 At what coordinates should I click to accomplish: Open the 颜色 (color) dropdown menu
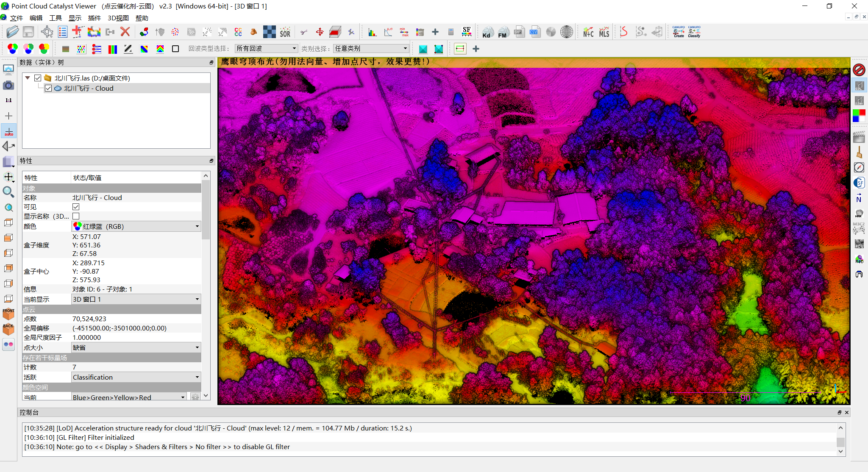pyautogui.click(x=136, y=226)
